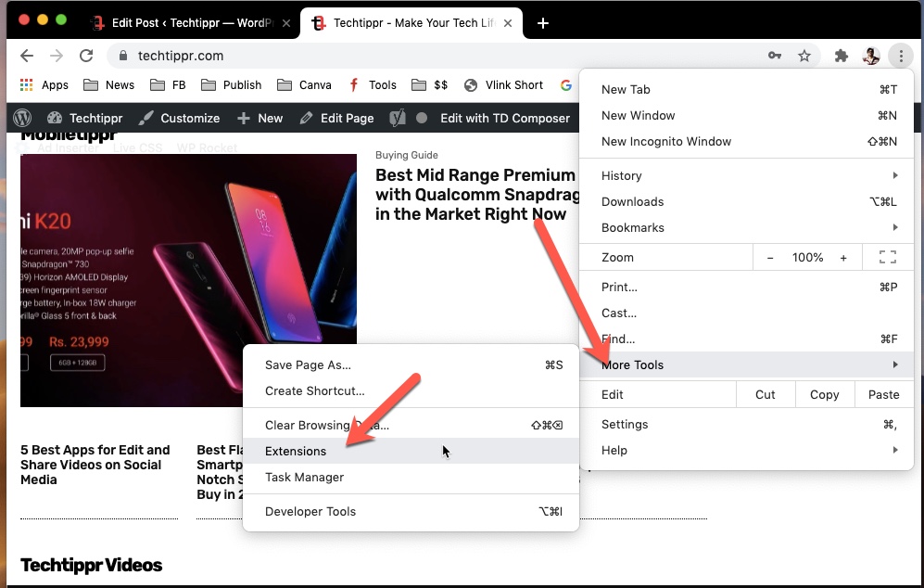Open Best Mid Range Premium article headline
The image size is (924, 588).
tap(476, 195)
